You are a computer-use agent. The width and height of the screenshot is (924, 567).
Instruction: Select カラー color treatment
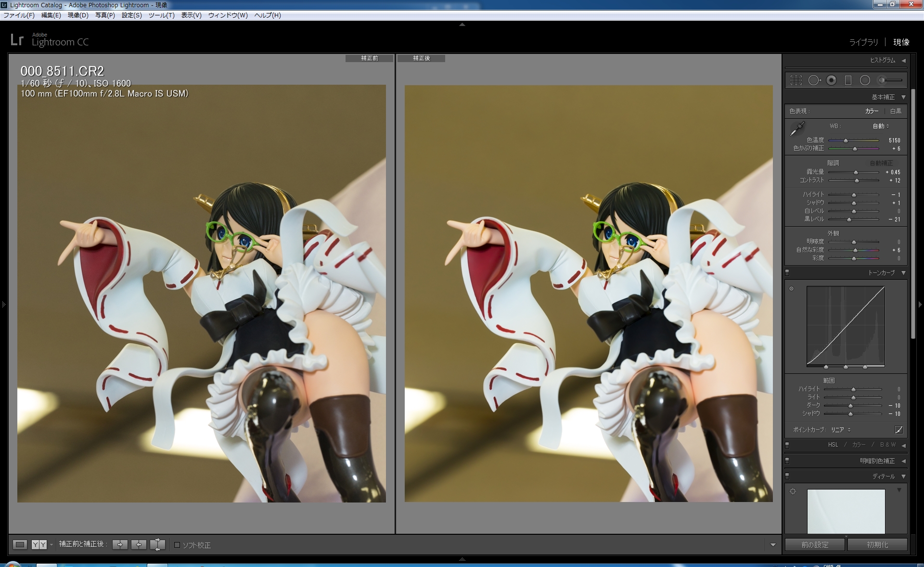click(x=872, y=111)
